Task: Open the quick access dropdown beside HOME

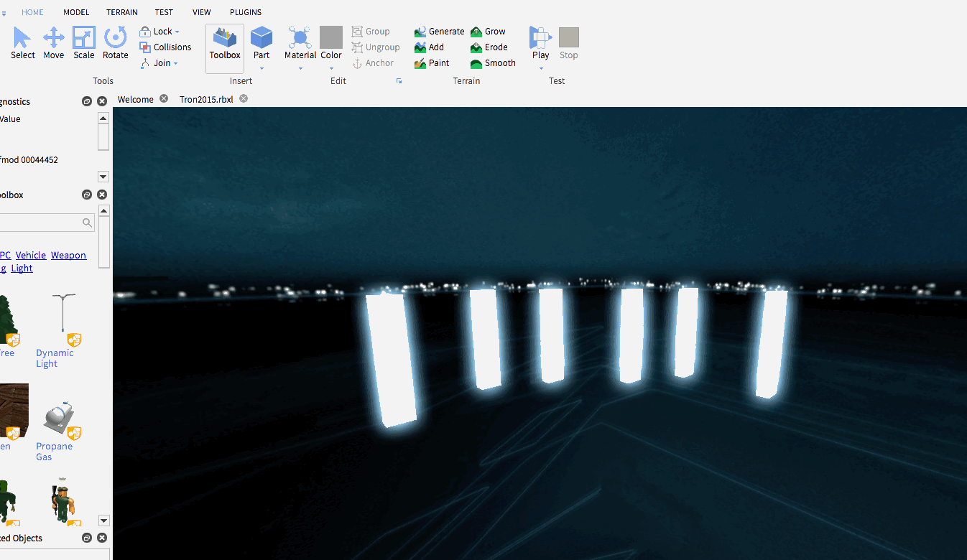Action: pos(4,13)
